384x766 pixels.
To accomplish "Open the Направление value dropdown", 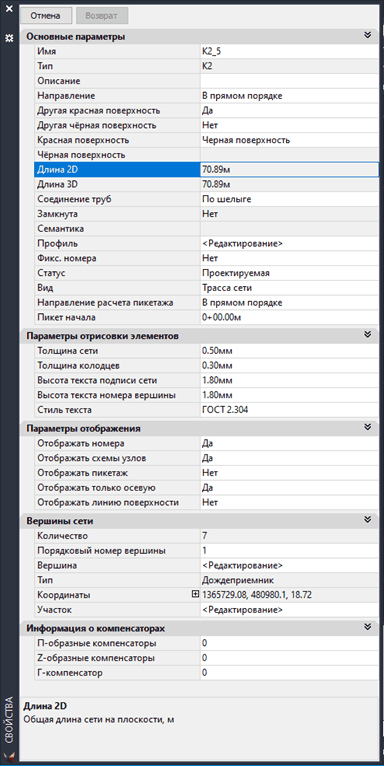I will 289,96.
